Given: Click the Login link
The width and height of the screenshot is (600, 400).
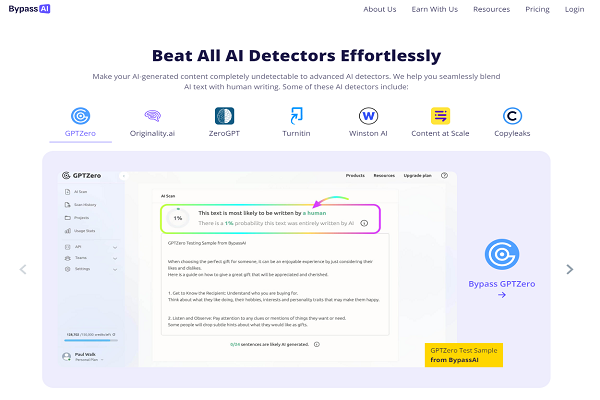Looking at the screenshot, I should tap(574, 9).
